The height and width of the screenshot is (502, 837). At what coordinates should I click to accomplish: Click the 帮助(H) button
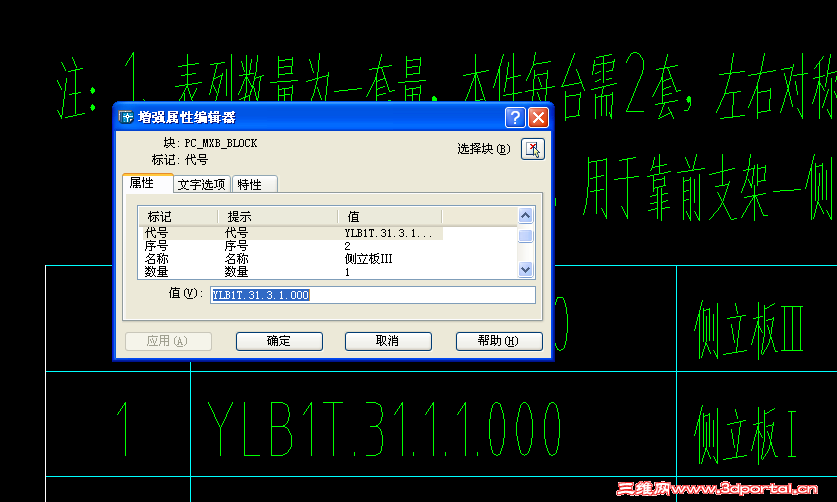[x=499, y=341]
